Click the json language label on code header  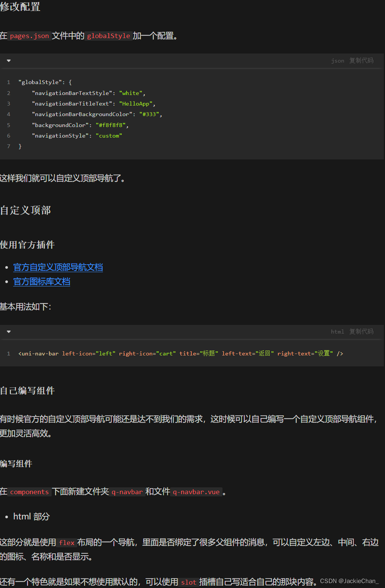pos(337,60)
